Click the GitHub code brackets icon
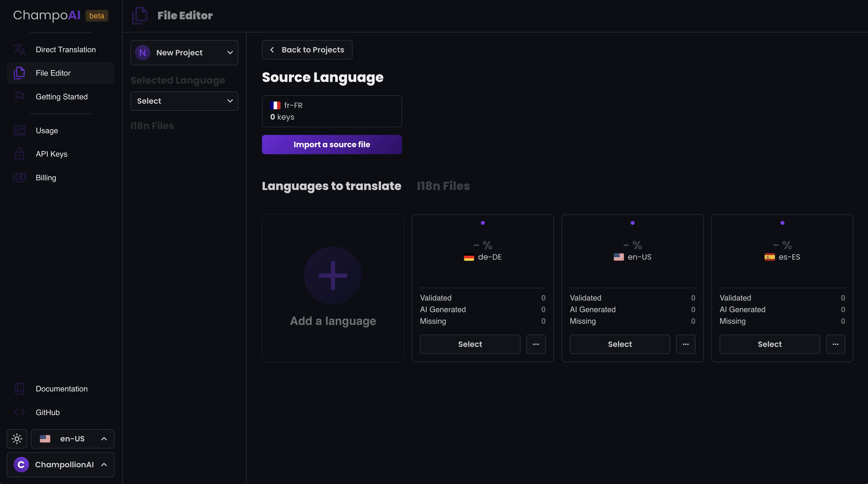The image size is (868, 484). click(20, 412)
